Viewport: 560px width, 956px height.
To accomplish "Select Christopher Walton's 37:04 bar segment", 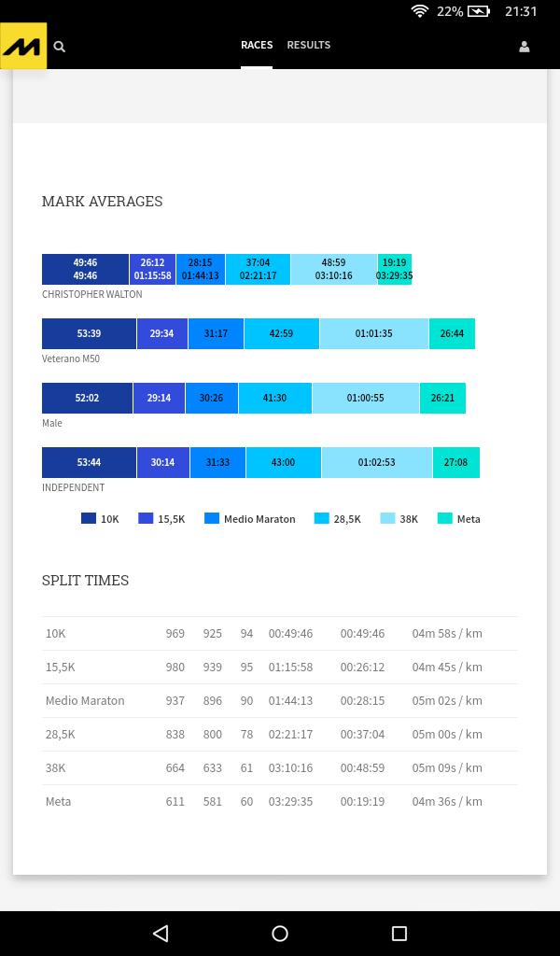I will (258, 269).
